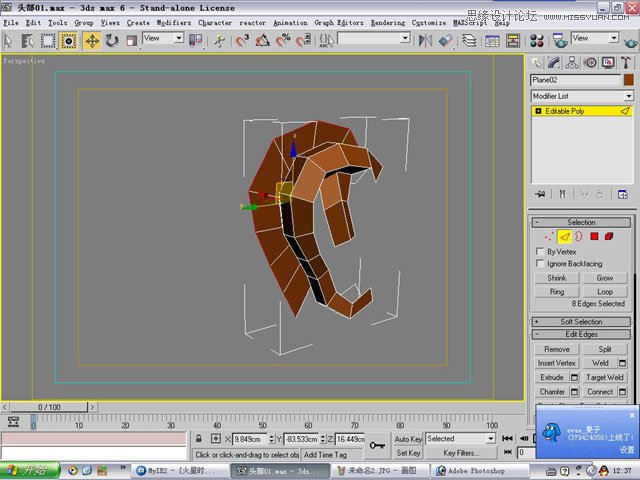Toggle Show End Result icon
Screen dimensions: 640x480
point(562,194)
